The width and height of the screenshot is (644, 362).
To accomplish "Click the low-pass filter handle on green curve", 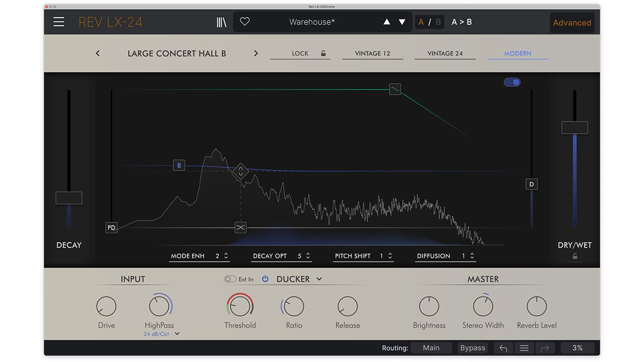I will 395,89.
